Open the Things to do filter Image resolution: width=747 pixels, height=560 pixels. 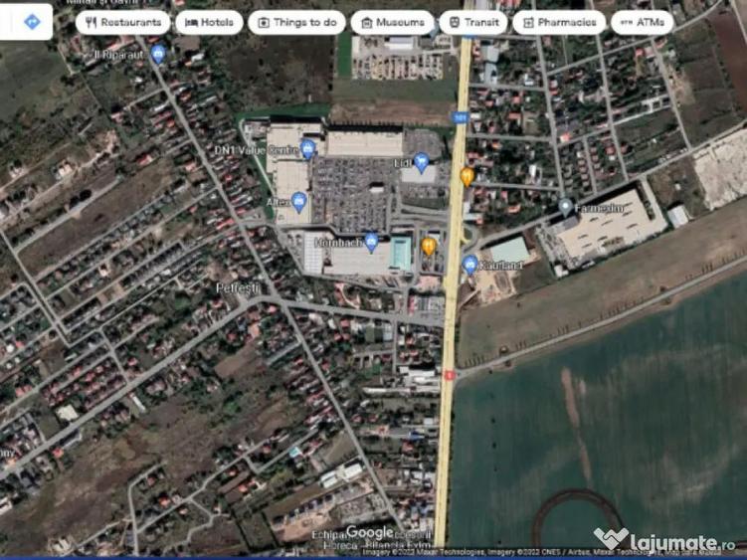tap(296, 22)
